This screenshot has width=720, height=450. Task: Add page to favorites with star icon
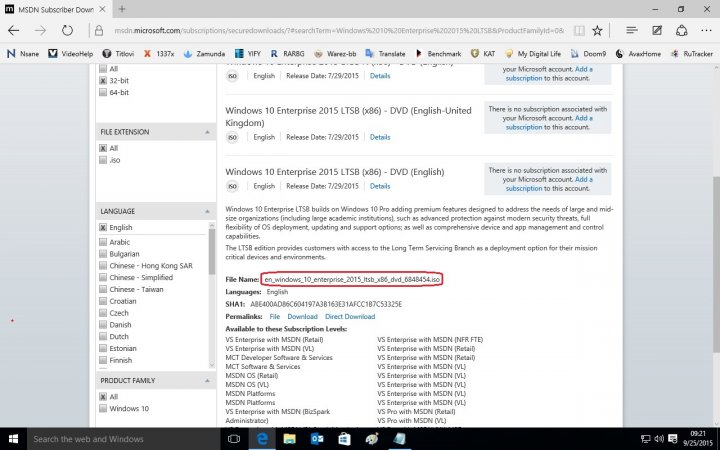point(597,31)
